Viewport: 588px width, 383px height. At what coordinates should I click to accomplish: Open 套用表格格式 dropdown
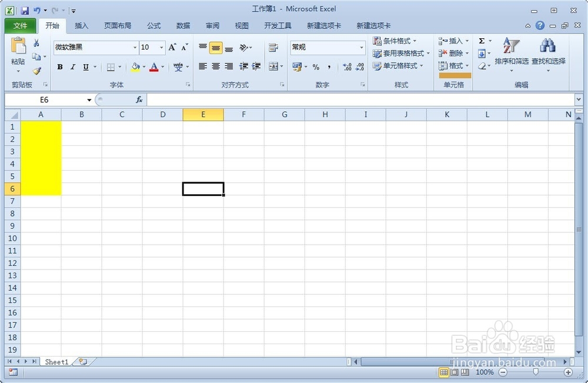coord(401,54)
